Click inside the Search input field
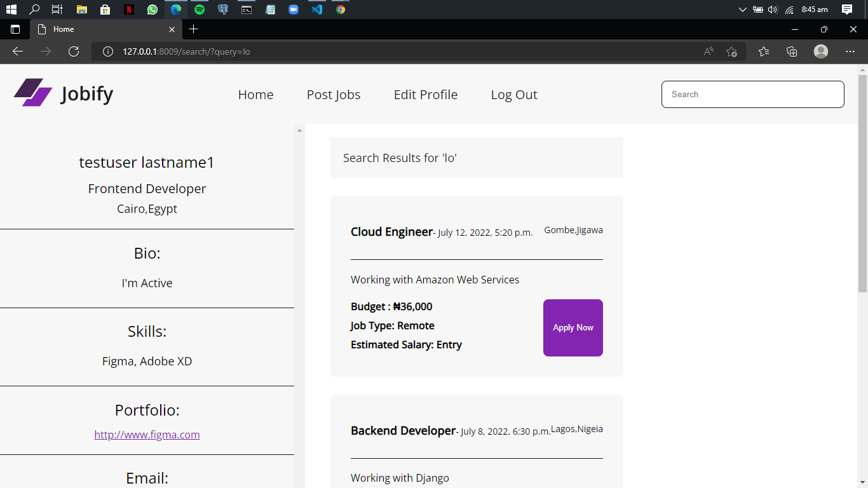The image size is (868, 488). click(752, 94)
